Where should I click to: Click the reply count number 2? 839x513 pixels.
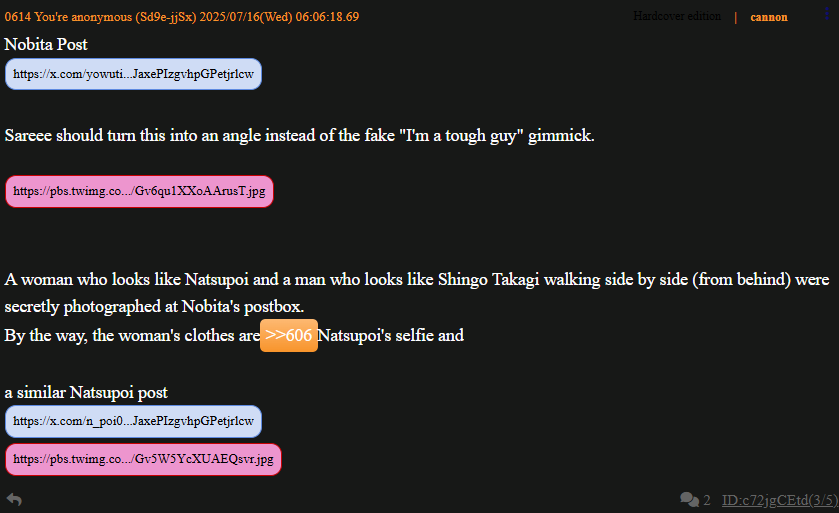point(707,500)
